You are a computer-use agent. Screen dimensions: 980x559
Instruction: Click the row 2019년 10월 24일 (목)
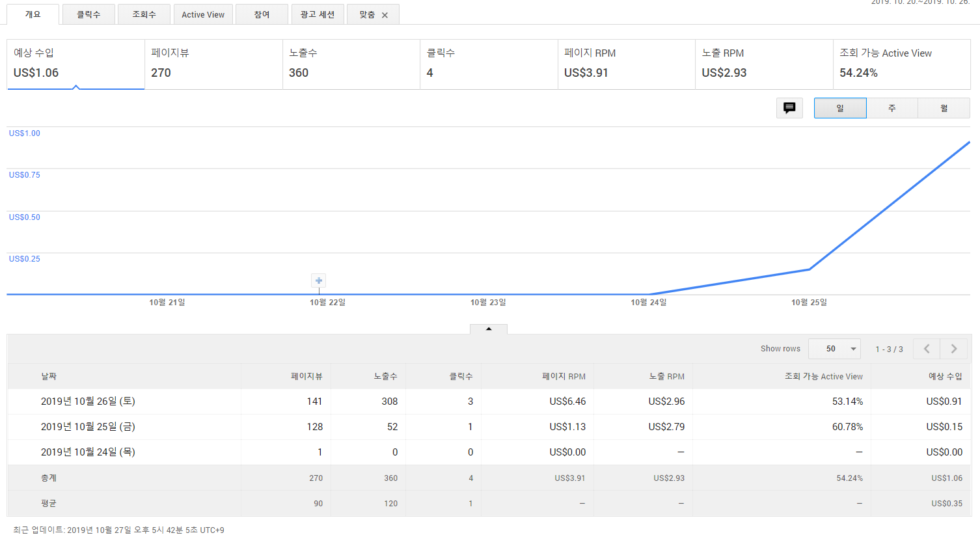tap(489, 452)
